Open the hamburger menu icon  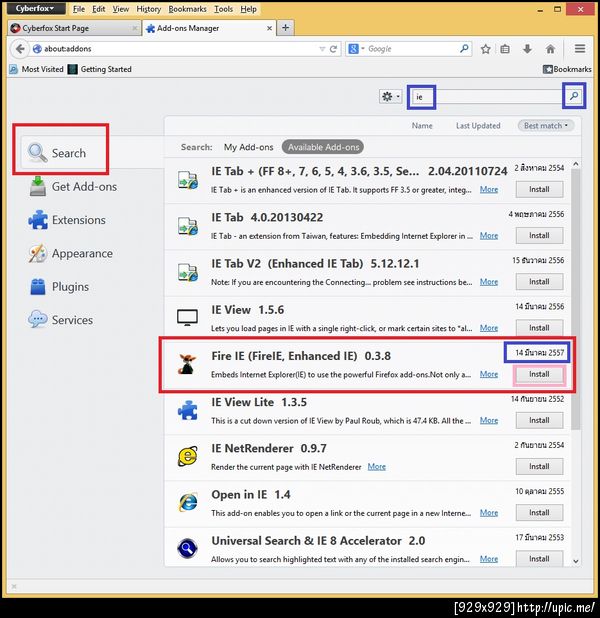(x=580, y=49)
